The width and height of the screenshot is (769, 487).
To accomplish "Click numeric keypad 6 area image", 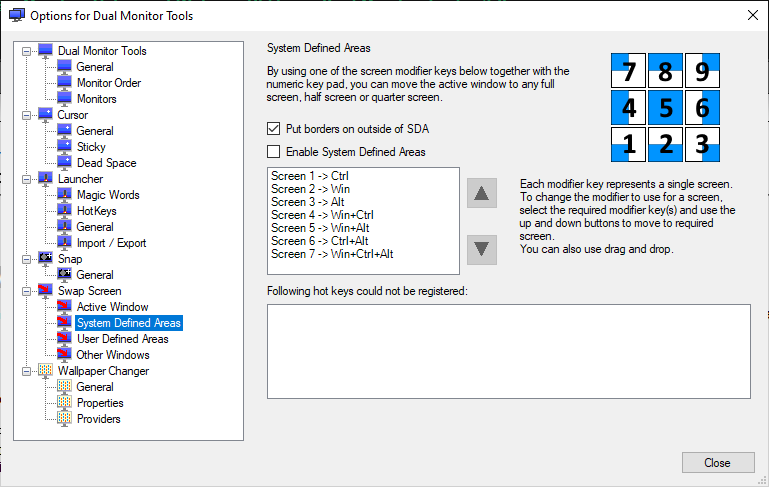I will pyautogui.click(x=702, y=107).
